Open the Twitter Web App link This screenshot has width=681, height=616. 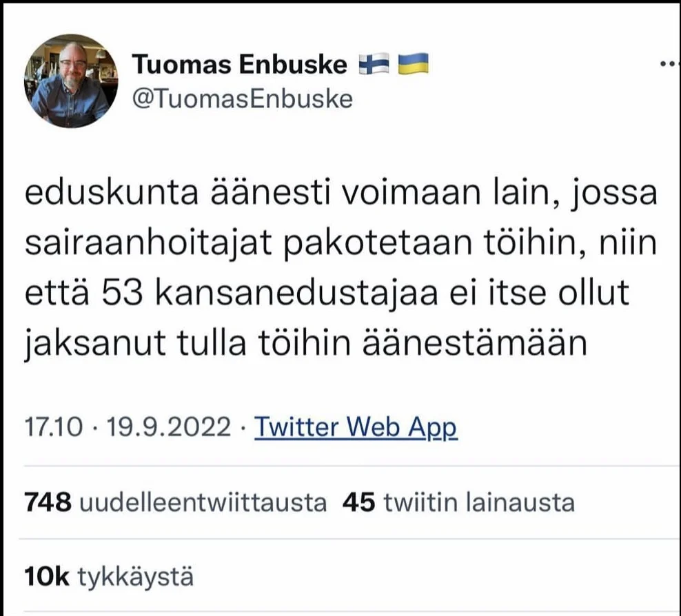[356, 428]
